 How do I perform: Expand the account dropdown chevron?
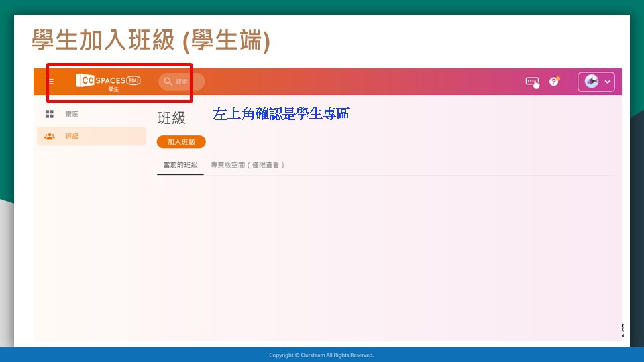coord(608,82)
